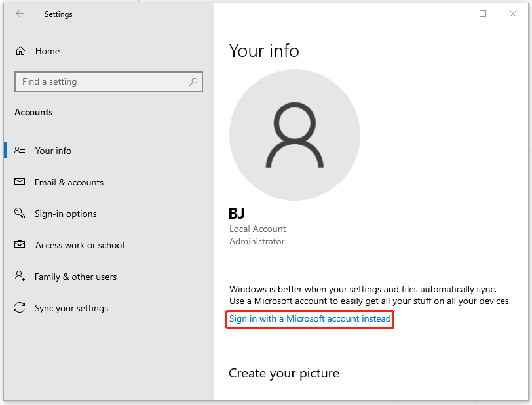Click the Access work or school briefcase icon
Screen dimensions: 532x405
(20, 245)
